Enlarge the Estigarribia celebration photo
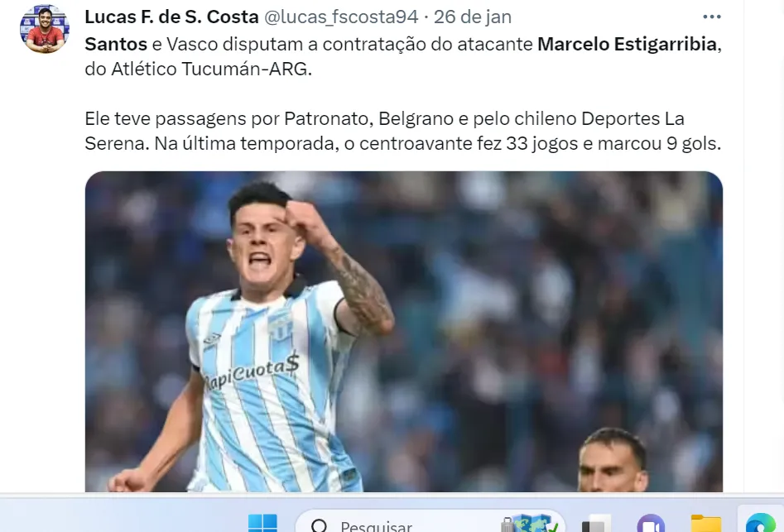Viewport: 784px width, 532px height. point(403,331)
